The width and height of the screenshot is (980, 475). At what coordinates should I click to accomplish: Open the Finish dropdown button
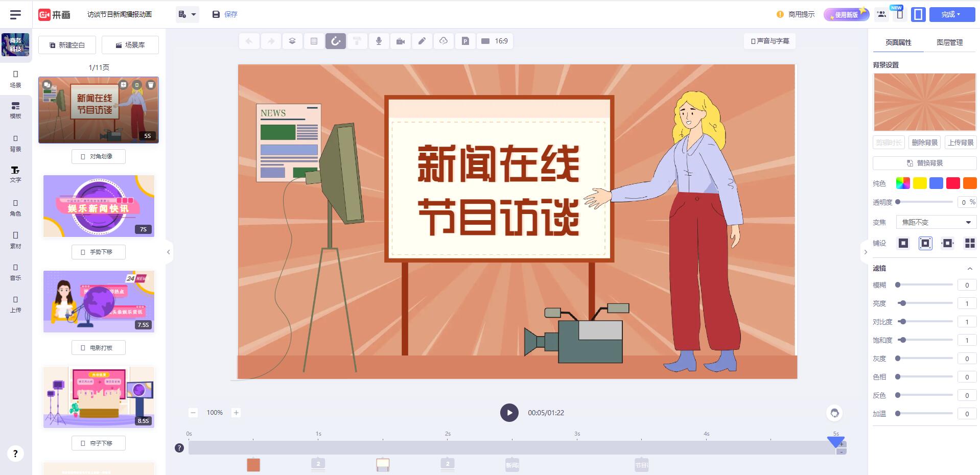[952, 14]
